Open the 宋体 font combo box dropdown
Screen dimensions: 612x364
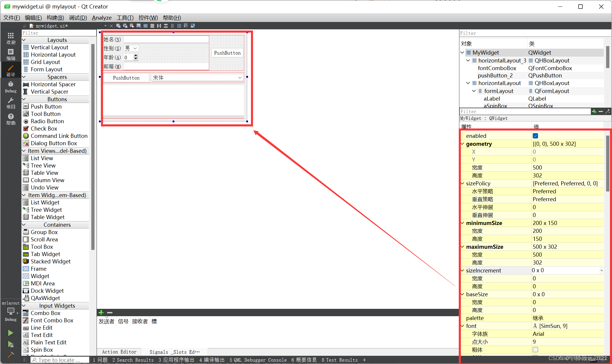pos(240,78)
